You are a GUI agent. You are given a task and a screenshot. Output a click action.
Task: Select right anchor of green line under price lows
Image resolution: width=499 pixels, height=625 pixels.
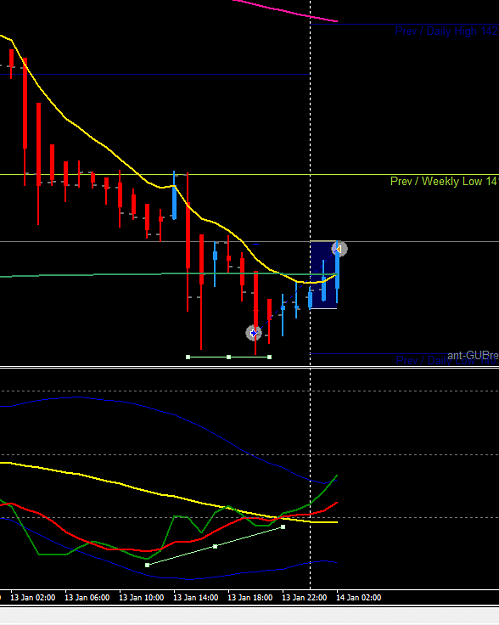coord(270,357)
